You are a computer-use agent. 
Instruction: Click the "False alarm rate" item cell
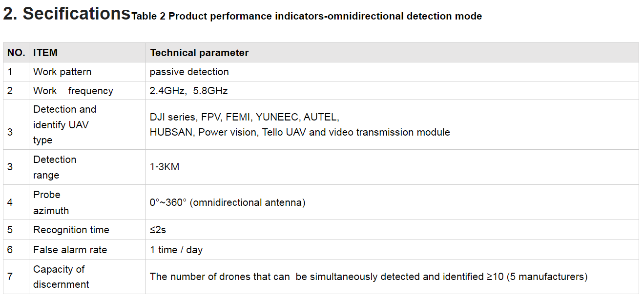70,250
